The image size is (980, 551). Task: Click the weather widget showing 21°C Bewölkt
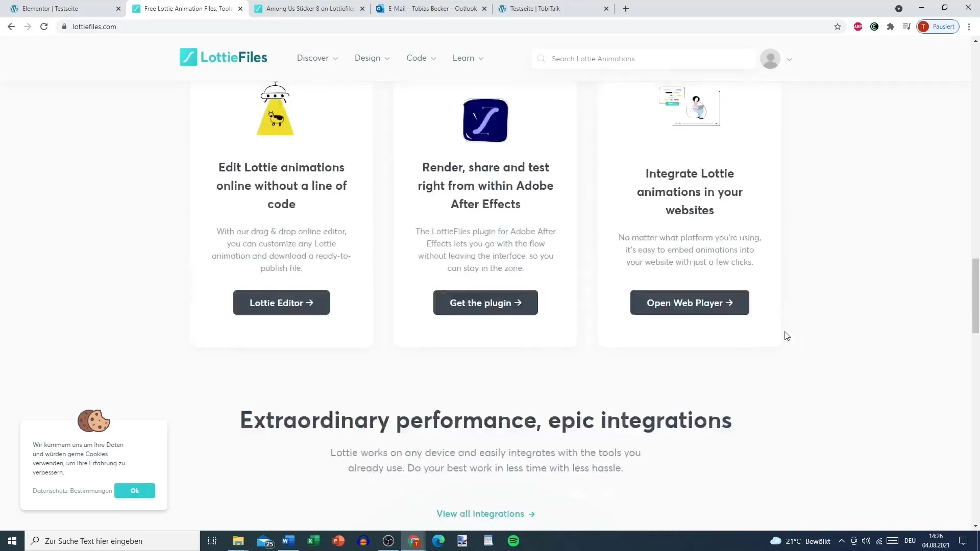800,541
